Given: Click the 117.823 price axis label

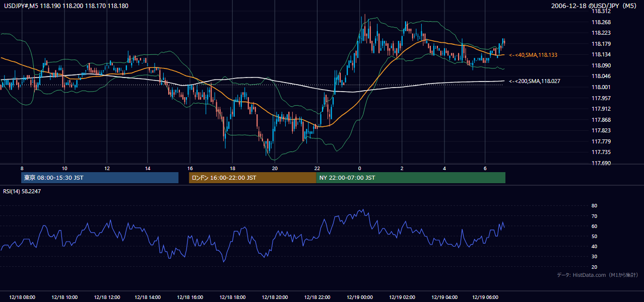Looking at the screenshot, I should coord(601,130).
